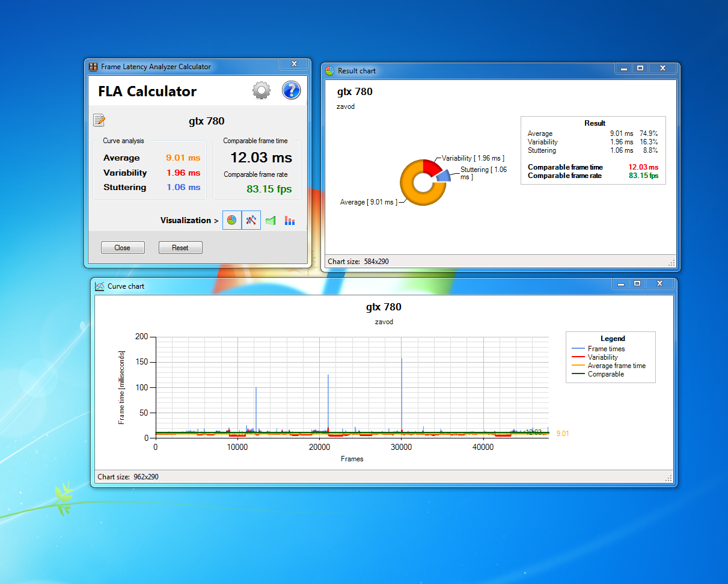Screen dimensions: 728x584
Task: Close the Curve chart window
Action: pyautogui.click(x=659, y=283)
